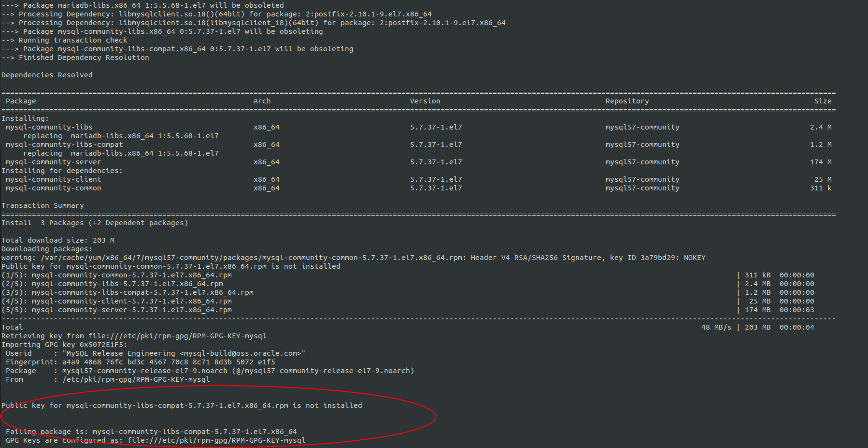Click the '174 M' size value

click(821, 162)
